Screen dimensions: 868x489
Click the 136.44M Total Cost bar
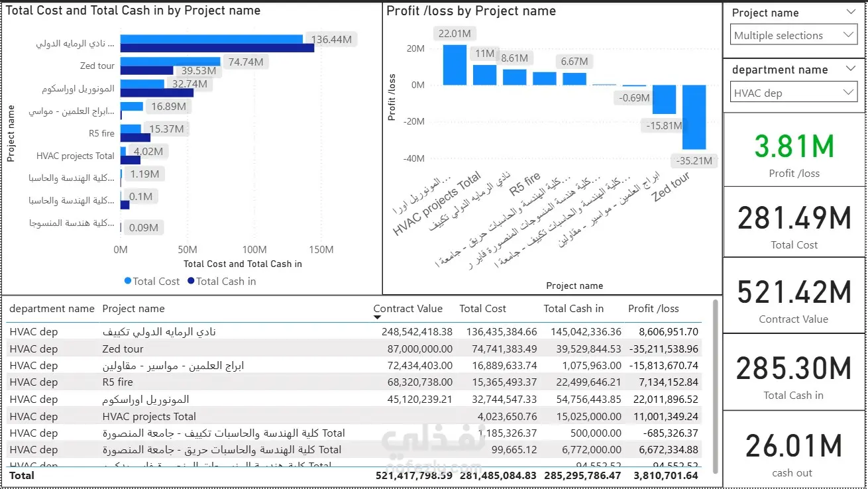(211, 39)
